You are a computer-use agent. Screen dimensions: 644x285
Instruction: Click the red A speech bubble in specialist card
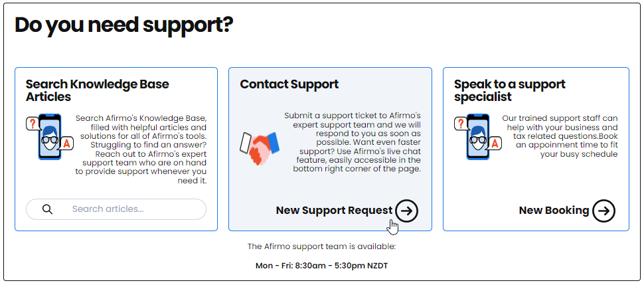click(x=495, y=143)
